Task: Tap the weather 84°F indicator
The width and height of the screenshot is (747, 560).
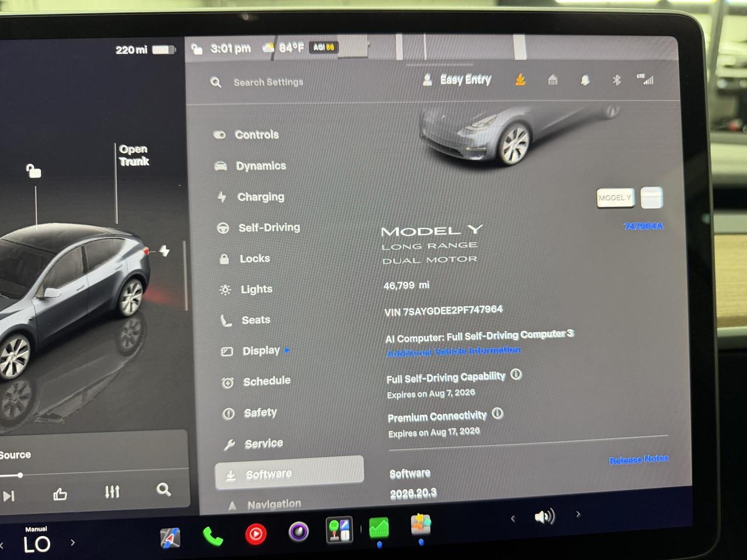Action: pyautogui.click(x=284, y=48)
